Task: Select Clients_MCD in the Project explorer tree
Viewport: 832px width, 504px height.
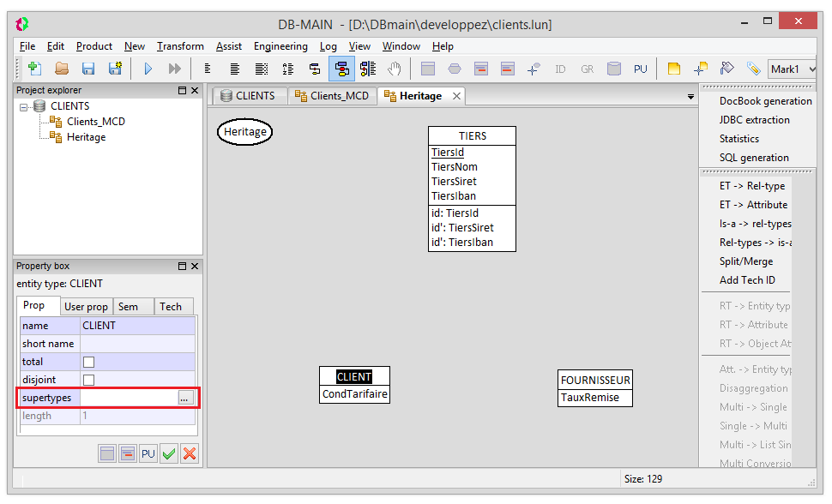Action: [x=95, y=122]
